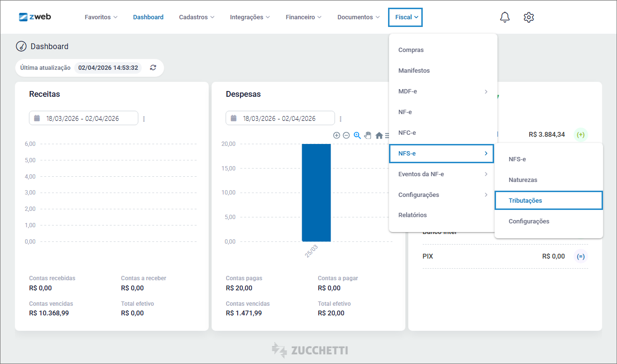
Task: Enable the pan hand tool on chart
Action: tap(368, 135)
